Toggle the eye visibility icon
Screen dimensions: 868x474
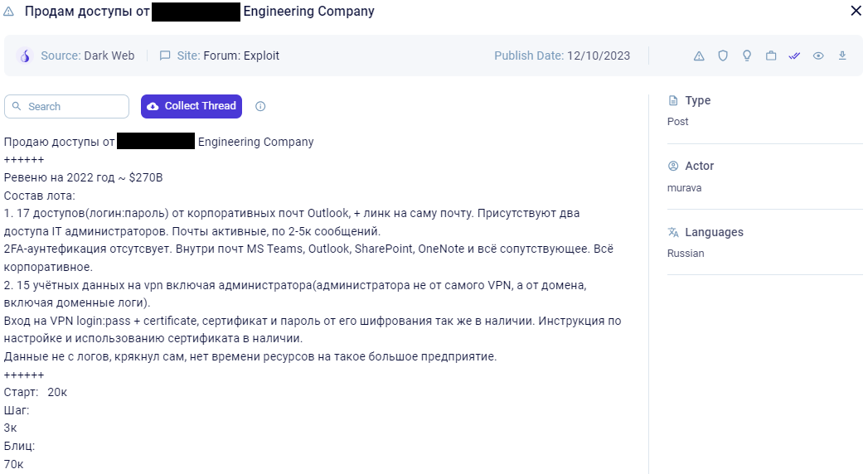[x=818, y=56]
